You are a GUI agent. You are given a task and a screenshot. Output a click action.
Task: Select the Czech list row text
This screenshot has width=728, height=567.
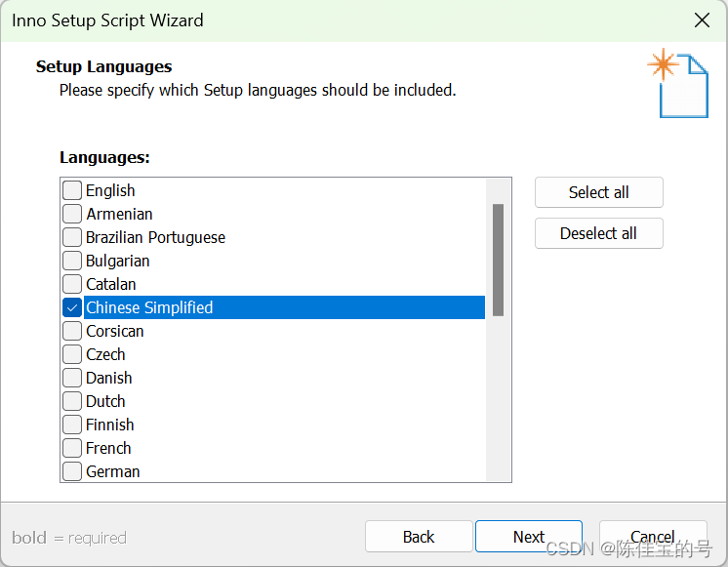coord(105,354)
